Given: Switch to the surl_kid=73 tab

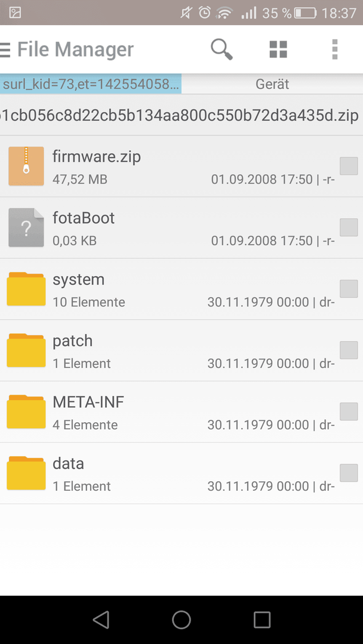Looking at the screenshot, I should pyautogui.click(x=91, y=84).
